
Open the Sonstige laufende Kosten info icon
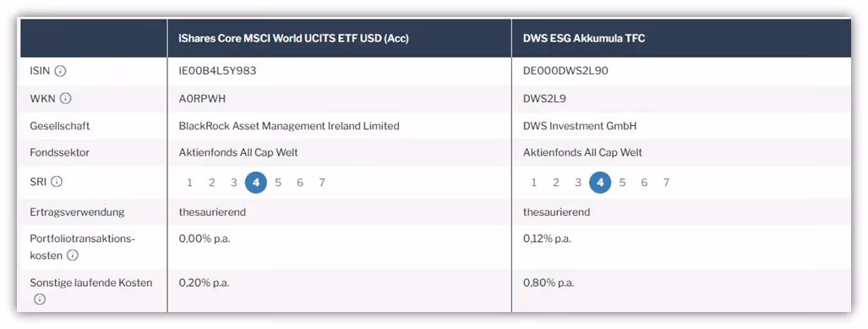pos(40,299)
